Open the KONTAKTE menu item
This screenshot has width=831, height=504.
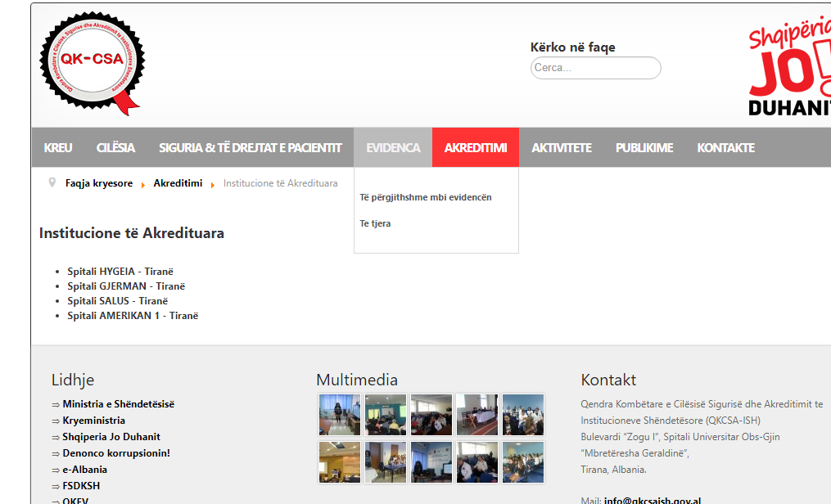(725, 147)
